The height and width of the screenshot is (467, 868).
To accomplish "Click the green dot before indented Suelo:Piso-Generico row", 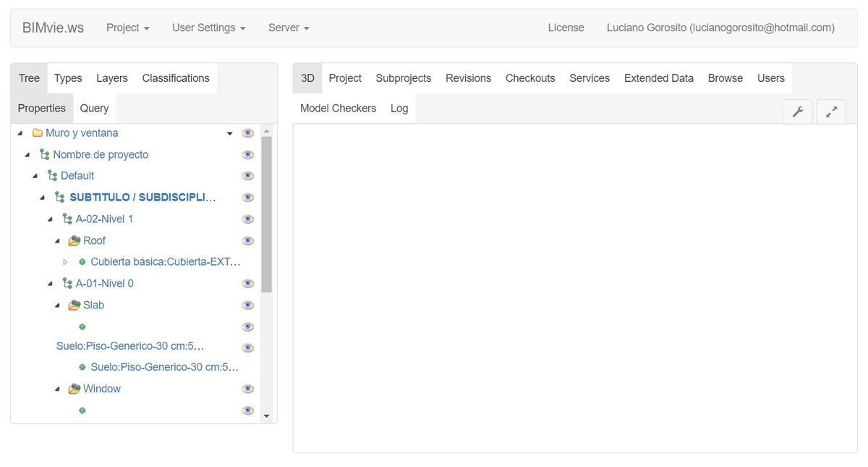I will tap(82, 367).
